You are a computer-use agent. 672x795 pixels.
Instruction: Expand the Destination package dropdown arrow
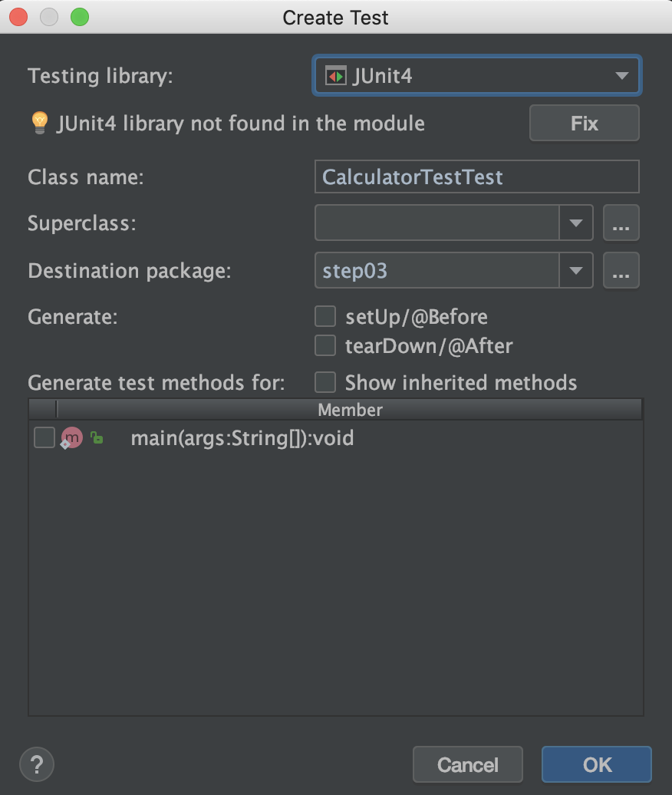(575, 270)
